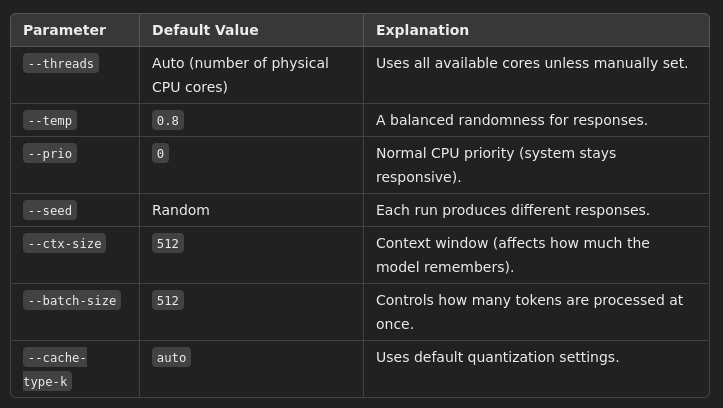This screenshot has width=723, height=408.
Task: Select the --temp parameter code
Action: click(50, 120)
